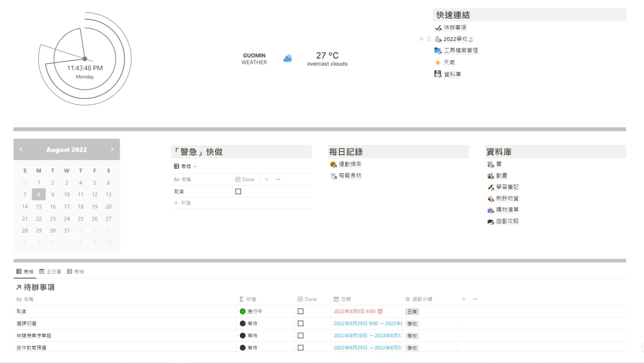Click the floppy disk icon in 快速連結
Screen dimensions: 644x363
438,74
